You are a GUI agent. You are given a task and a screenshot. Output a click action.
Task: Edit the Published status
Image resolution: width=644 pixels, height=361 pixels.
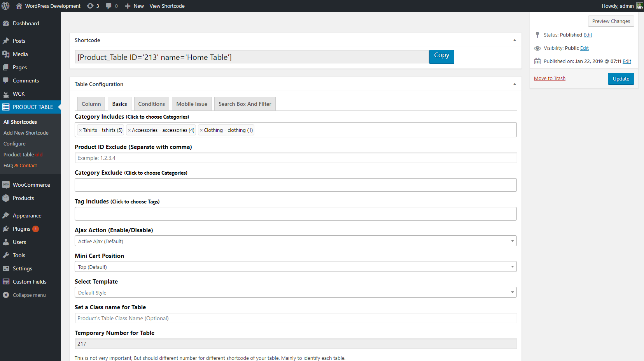point(588,35)
